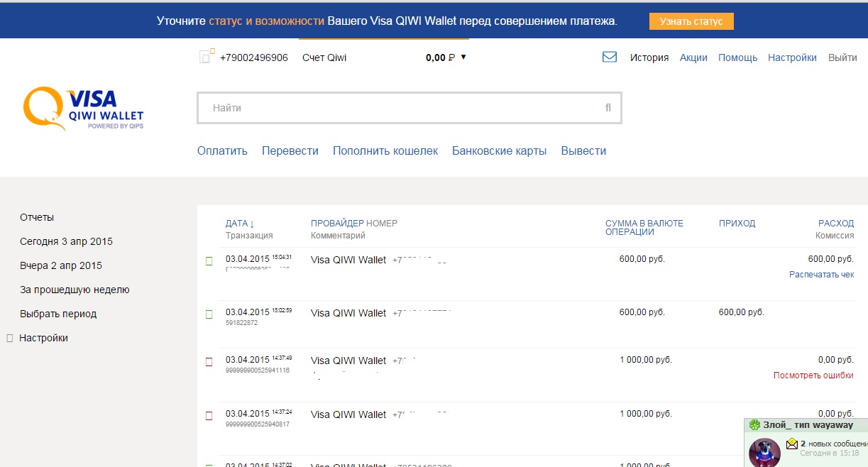Viewport: 868px width, 467px height.
Task: Open Настройки in left sidebar
Action: pyautogui.click(x=43, y=338)
